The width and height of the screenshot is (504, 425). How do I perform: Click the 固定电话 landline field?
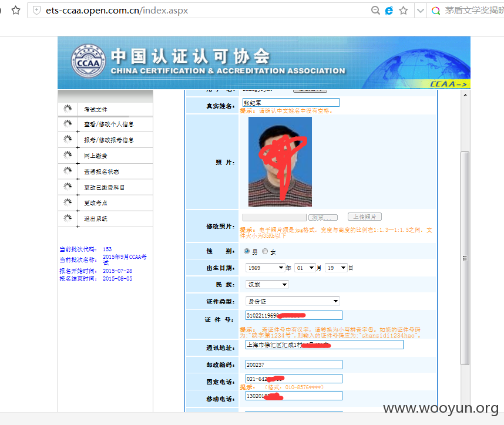point(294,379)
